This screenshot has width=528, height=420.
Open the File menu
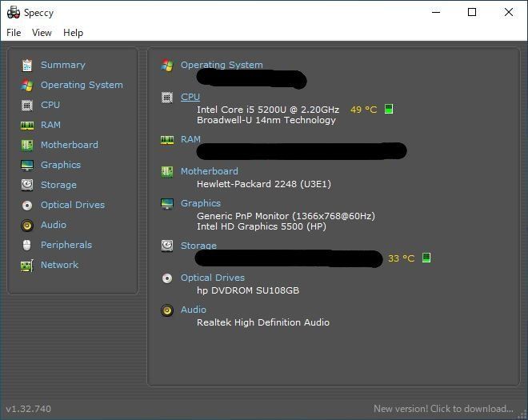[14, 33]
